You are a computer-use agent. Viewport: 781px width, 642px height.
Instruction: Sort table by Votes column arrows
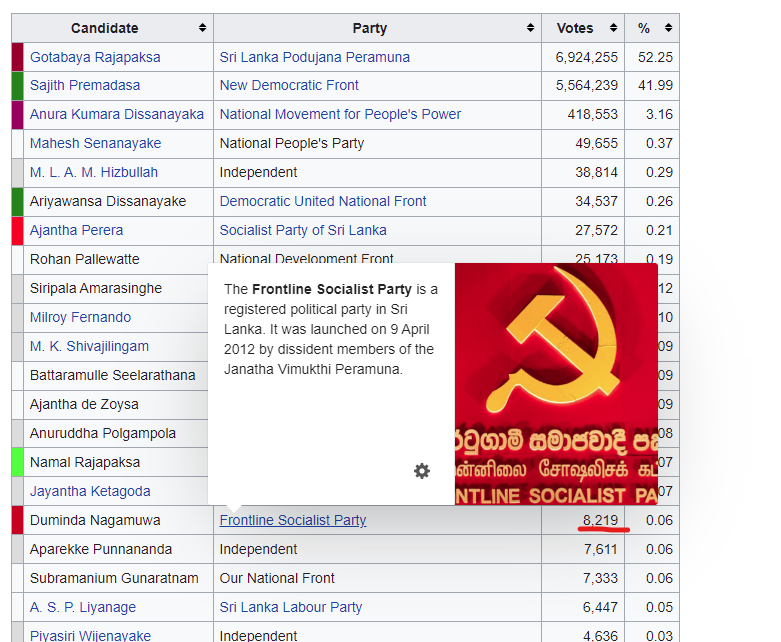(x=614, y=28)
